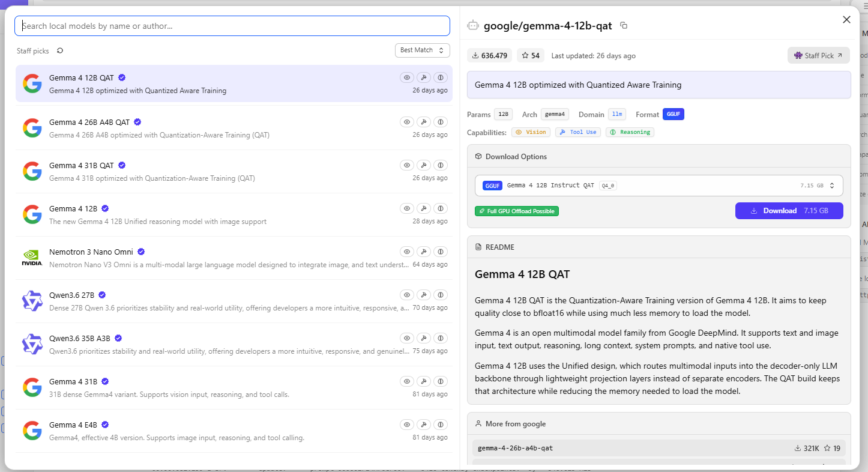Click the Google logo on Gemma 4 E4B
868x472 pixels.
[32, 431]
